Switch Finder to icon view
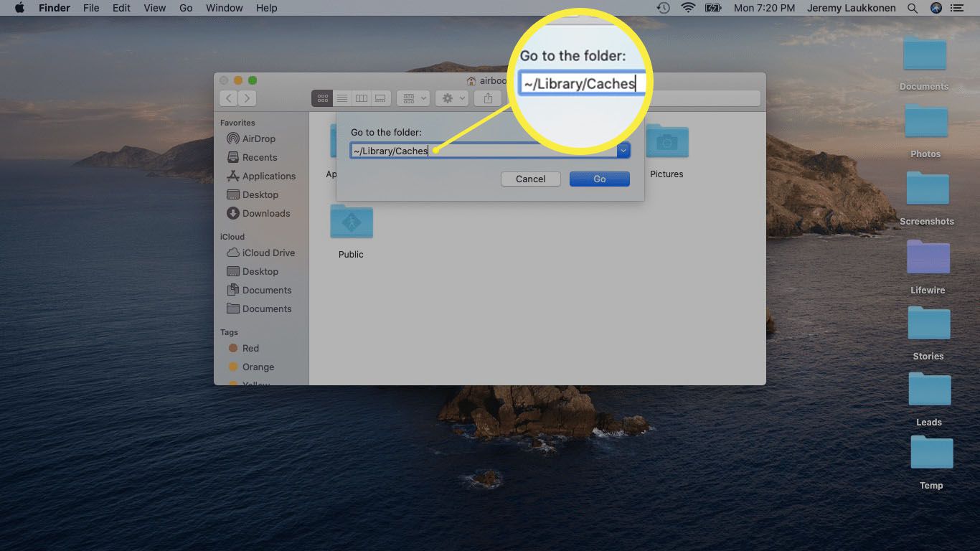The width and height of the screenshot is (980, 551). pos(322,98)
